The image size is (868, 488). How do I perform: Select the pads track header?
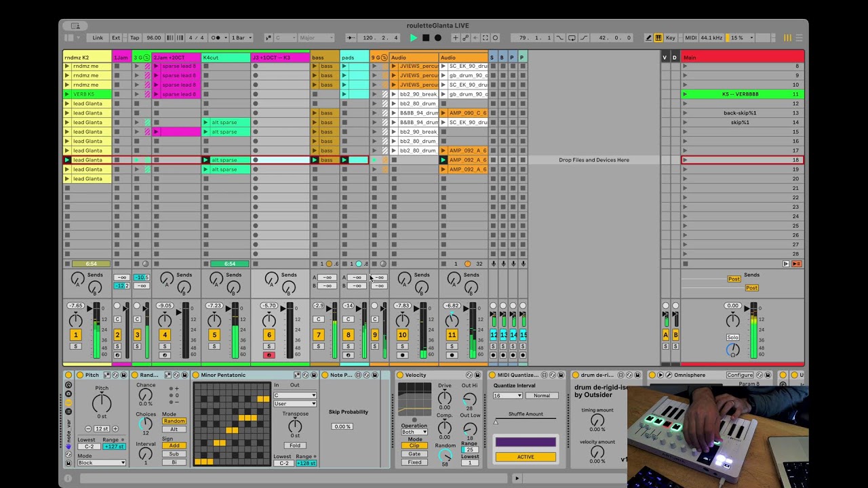355,58
